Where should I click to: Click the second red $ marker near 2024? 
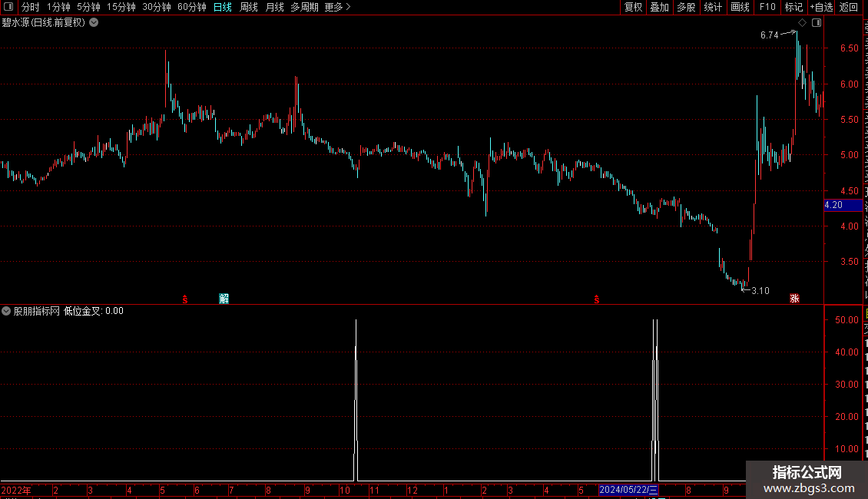click(x=596, y=299)
